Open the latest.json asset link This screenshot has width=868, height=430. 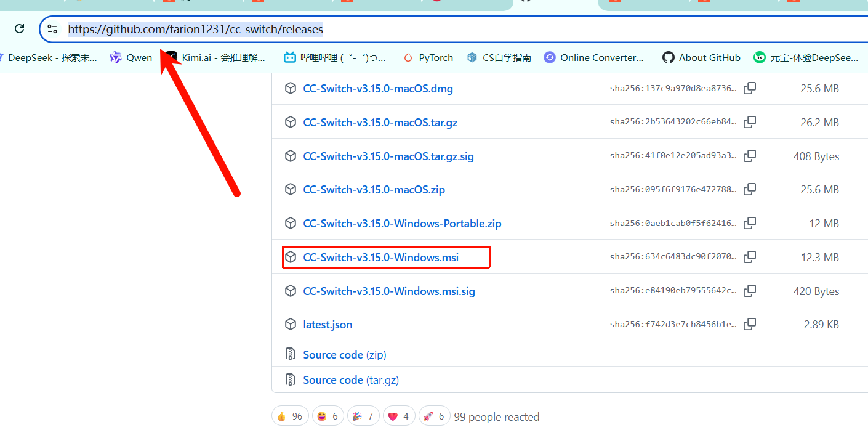click(328, 325)
